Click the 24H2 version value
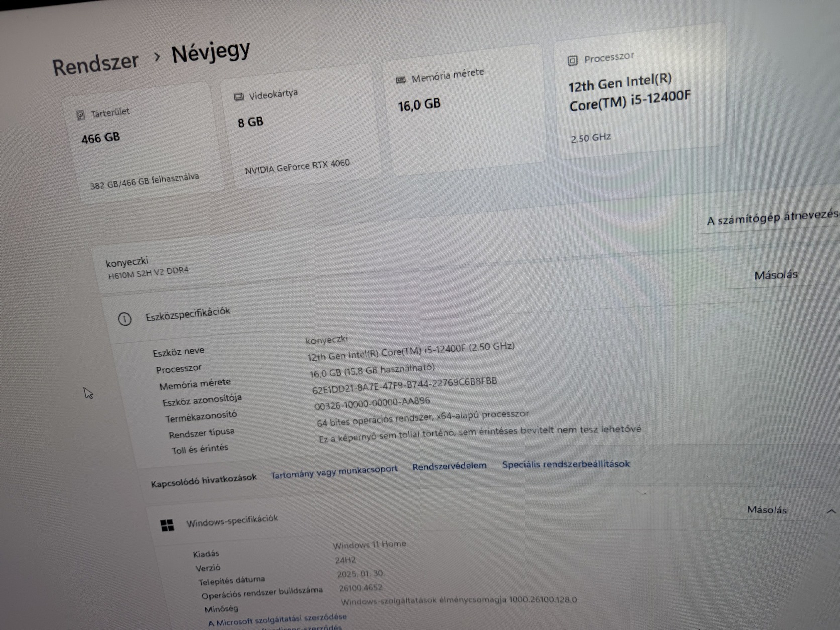Image resolution: width=840 pixels, height=630 pixels. click(x=345, y=560)
